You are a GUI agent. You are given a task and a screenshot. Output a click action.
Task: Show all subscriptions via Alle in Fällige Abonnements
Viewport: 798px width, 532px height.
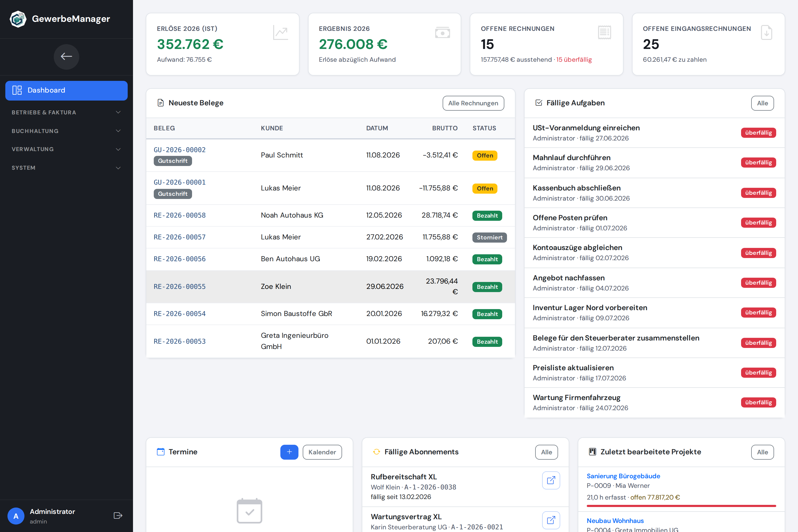[x=547, y=452]
